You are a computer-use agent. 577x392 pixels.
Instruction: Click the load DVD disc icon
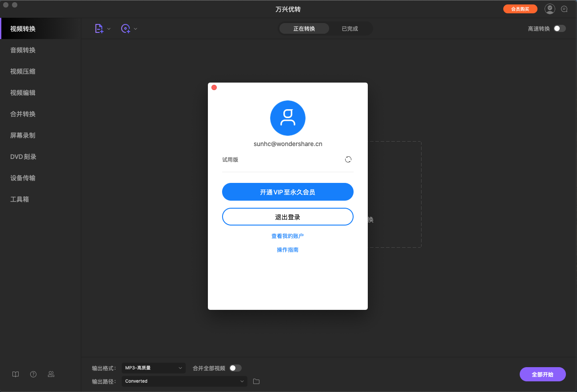coord(126,28)
